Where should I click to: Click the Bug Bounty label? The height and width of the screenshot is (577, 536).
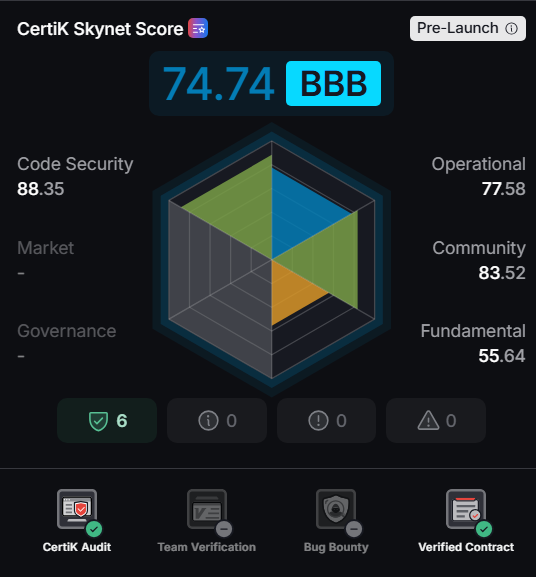coord(336,547)
